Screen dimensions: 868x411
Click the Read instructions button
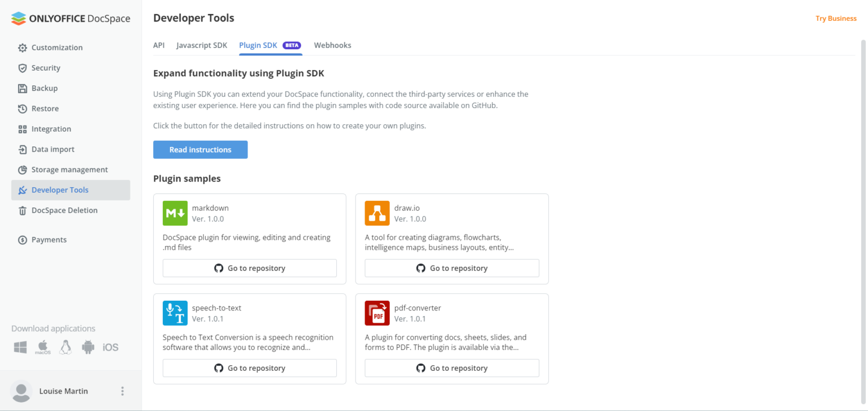click(200, 149)
